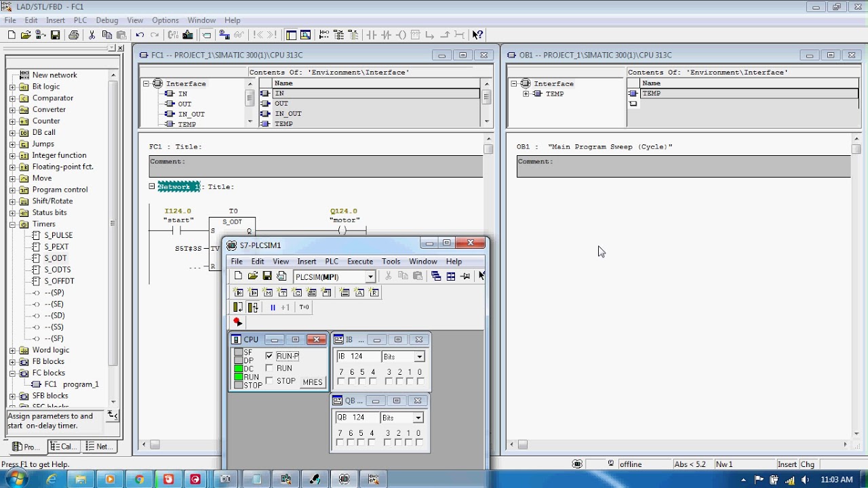Toggle bit 4 of QB 124

tap(372, 443)
